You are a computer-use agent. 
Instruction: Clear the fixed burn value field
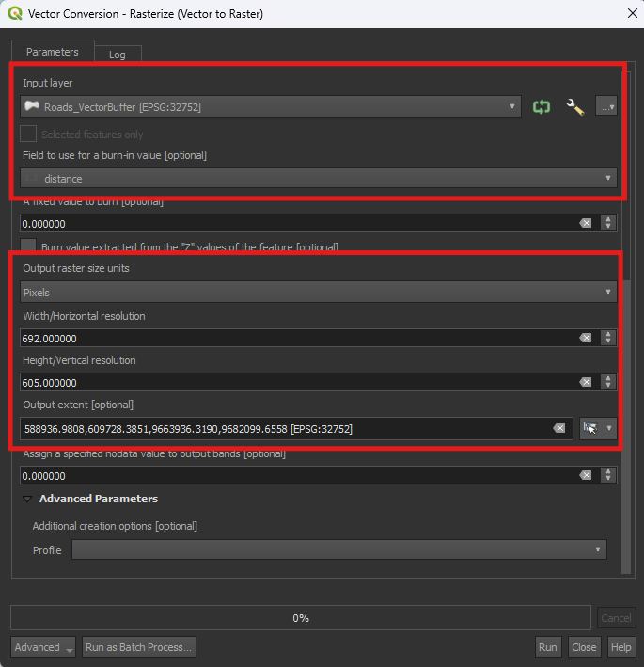click(x=585, y=224)
